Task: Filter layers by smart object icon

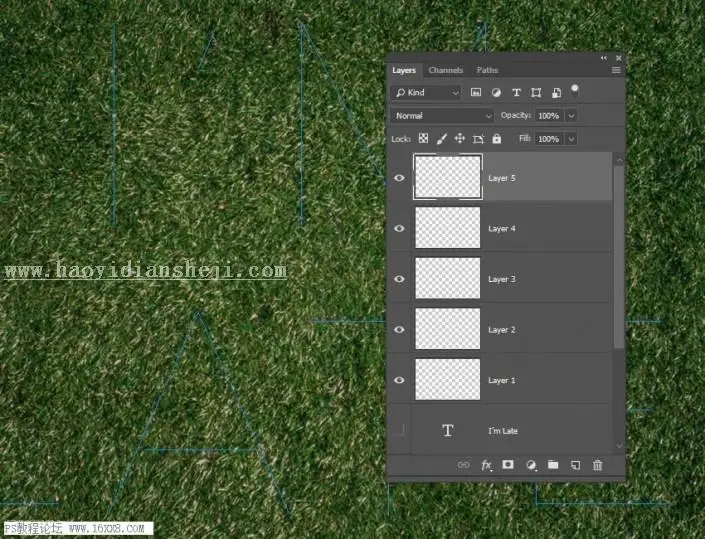Action: click(x=556, y=93)
